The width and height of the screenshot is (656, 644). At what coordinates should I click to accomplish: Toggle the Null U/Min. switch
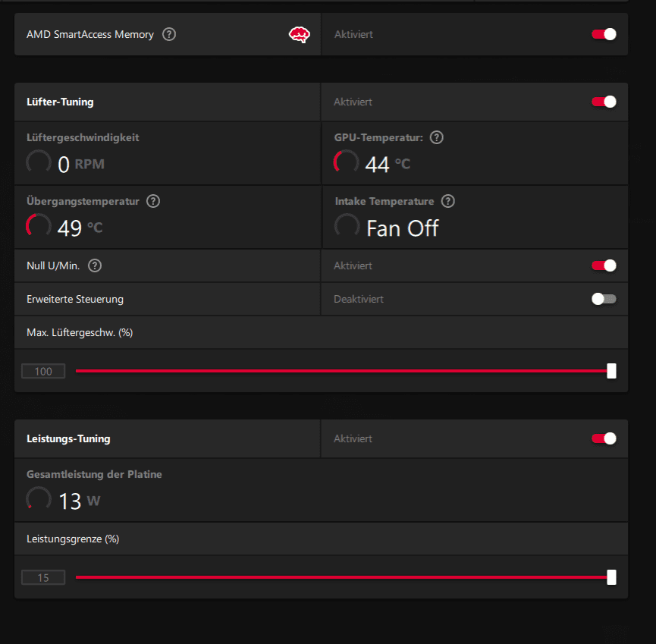click(604, 265)
